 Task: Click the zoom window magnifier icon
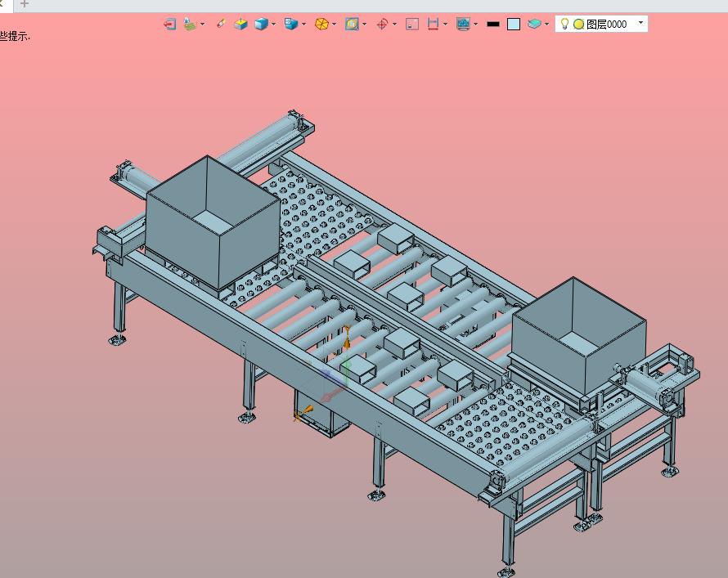point(352,25)
